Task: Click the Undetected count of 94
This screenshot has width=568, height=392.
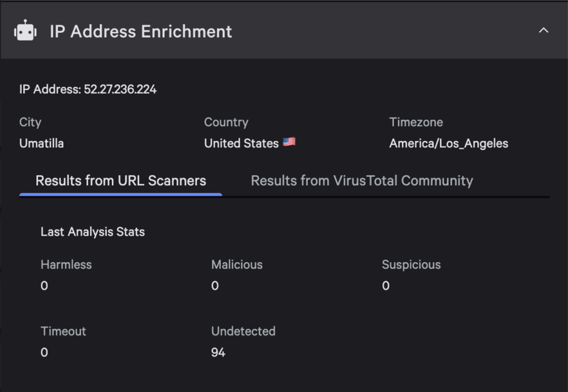Action: (x=218, y=353)
